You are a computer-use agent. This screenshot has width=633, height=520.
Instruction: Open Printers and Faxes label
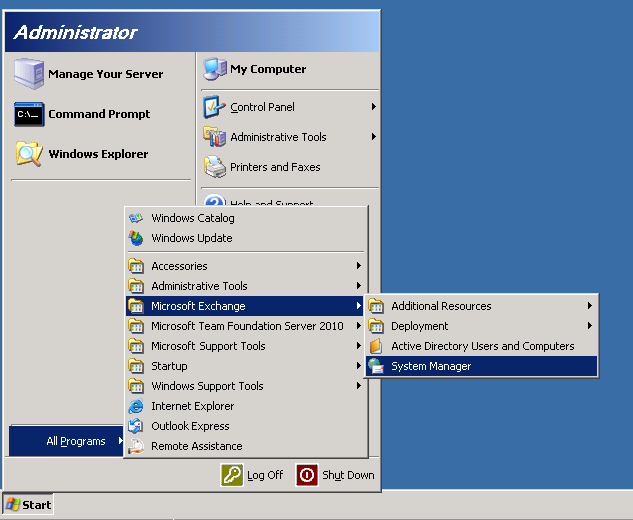[x=275, y=167]
